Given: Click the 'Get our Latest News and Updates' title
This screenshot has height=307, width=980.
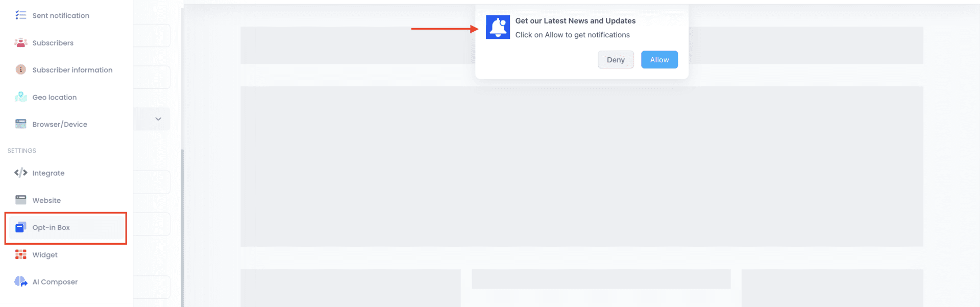Looking at the screenshot, I should coord(575,21).
